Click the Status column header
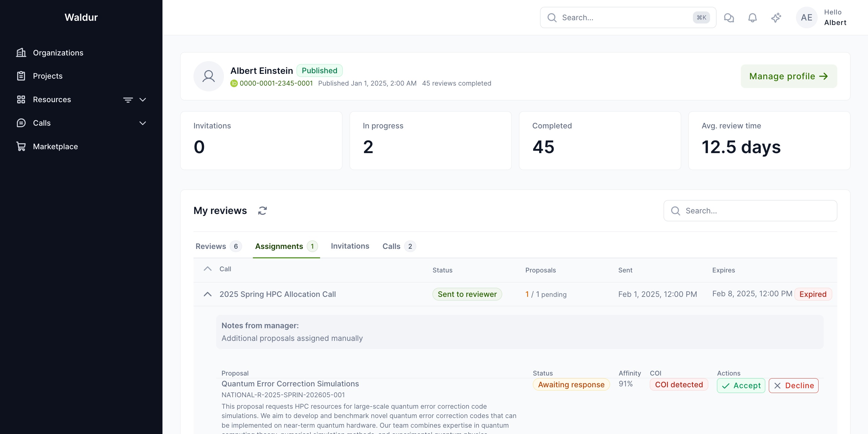 [442, 270]
